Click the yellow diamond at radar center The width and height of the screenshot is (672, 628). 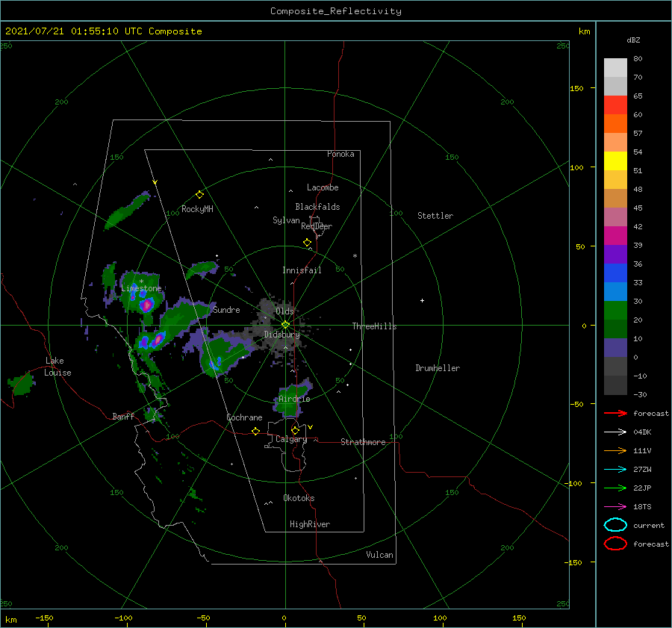(285, 325)
